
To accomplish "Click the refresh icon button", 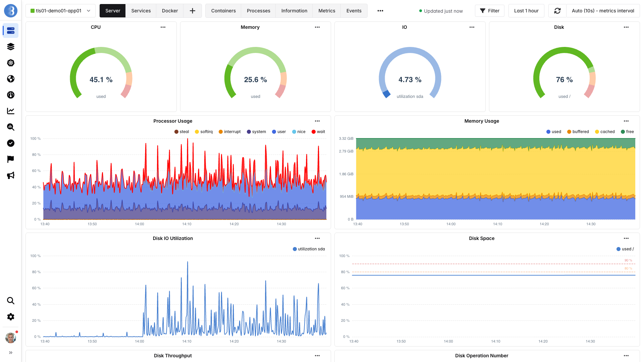I will [x=557, y=11].
